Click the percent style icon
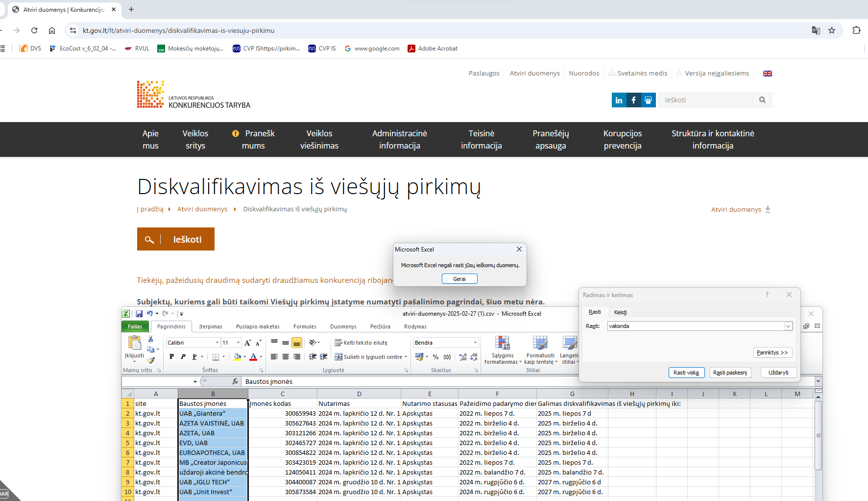Viewport: 868px width, 501px height. (x=435, y=357)
